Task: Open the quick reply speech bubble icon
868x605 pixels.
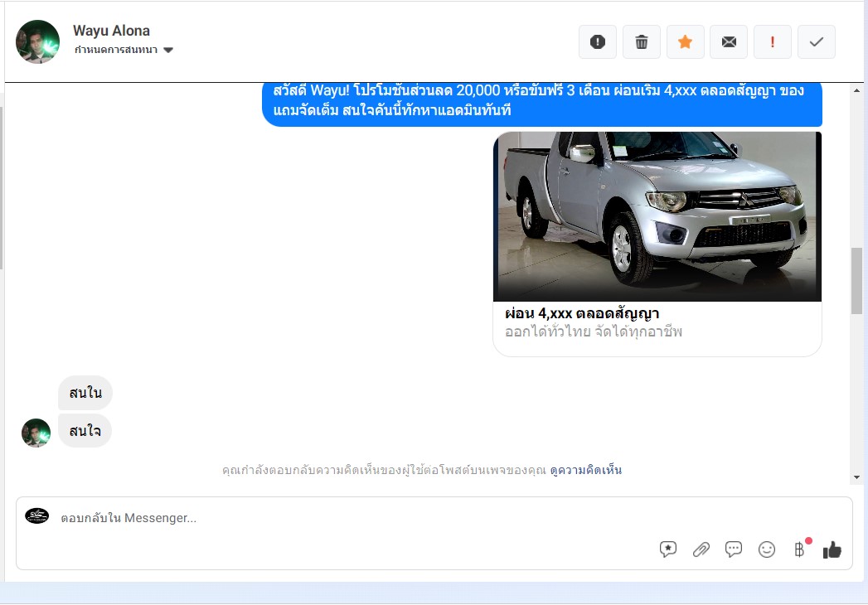Action: [734, 549]
